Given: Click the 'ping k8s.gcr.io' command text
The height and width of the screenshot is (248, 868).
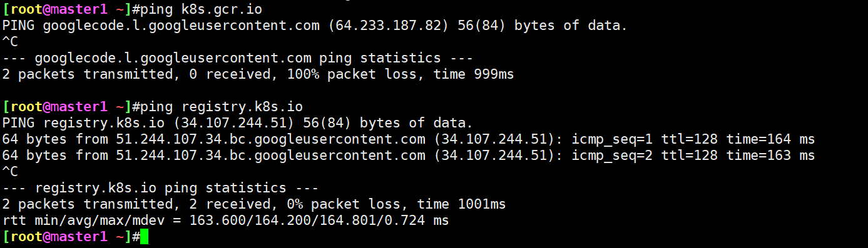Looking at the screenshot, I should click(202, 9).
